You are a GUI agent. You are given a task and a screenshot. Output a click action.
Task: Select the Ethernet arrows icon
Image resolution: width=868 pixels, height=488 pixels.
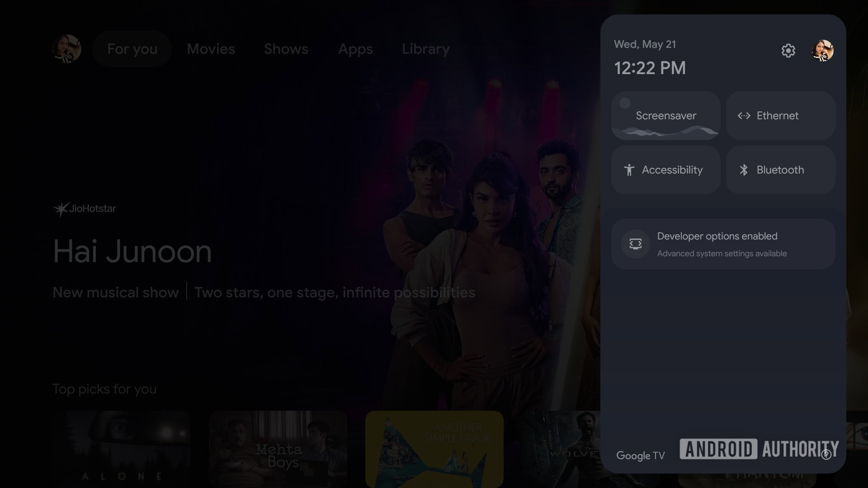click(744, 116)
